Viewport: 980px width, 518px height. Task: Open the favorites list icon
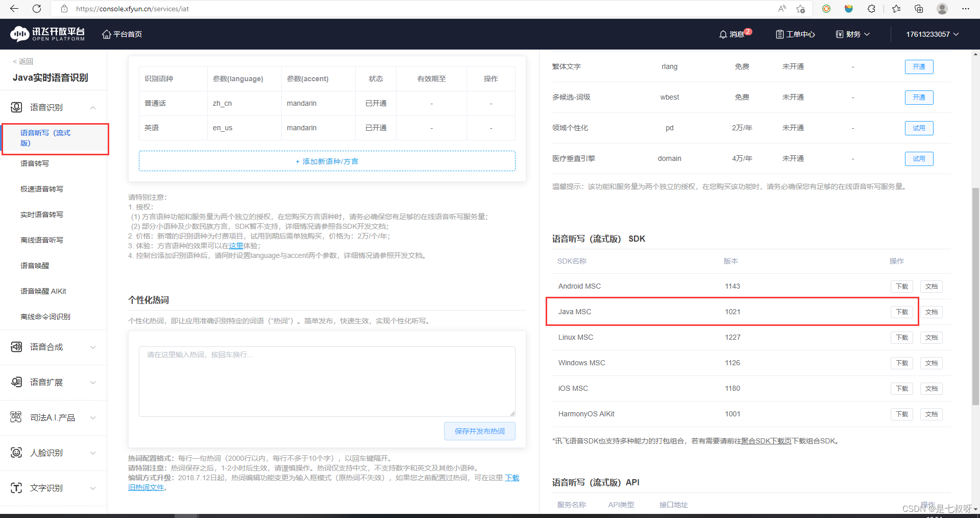coord(896,9)
